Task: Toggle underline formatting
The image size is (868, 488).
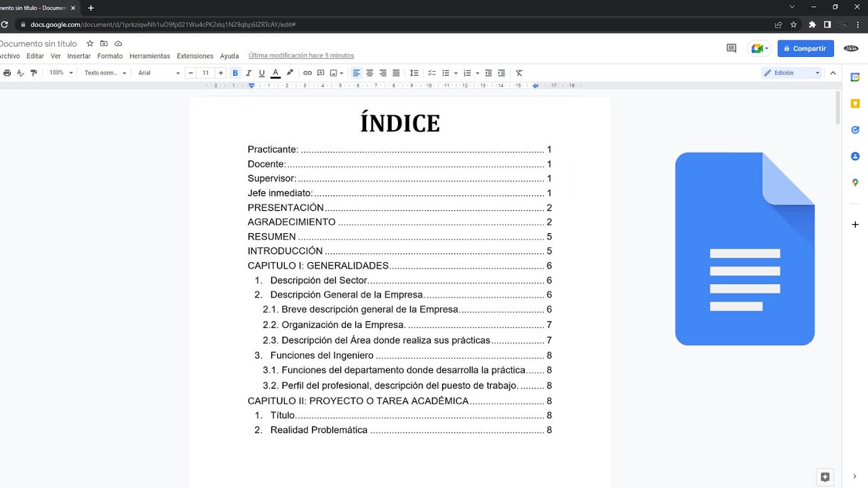Action: tap(262, 73)
